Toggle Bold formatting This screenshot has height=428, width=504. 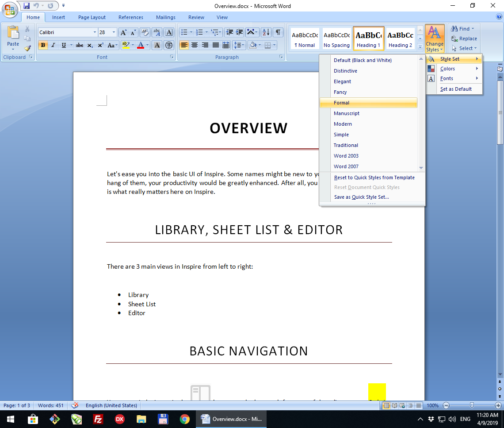[43, 46]
